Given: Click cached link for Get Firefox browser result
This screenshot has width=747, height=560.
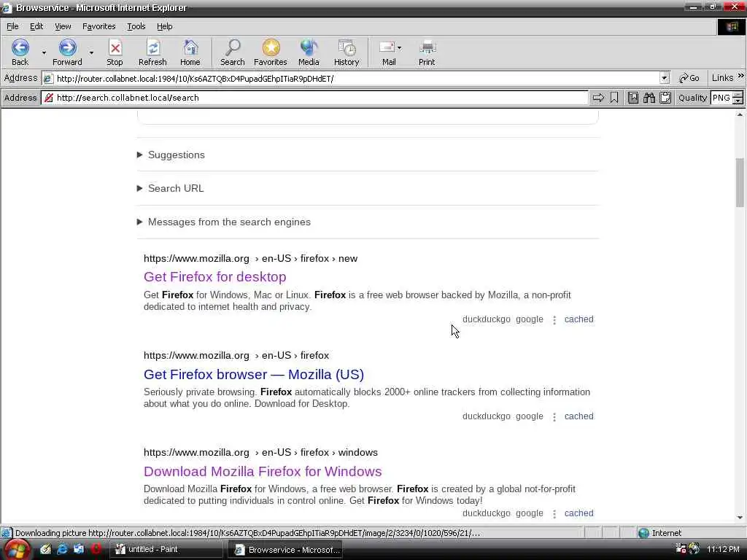Looking at the screenshot, I should coord(578,416).
